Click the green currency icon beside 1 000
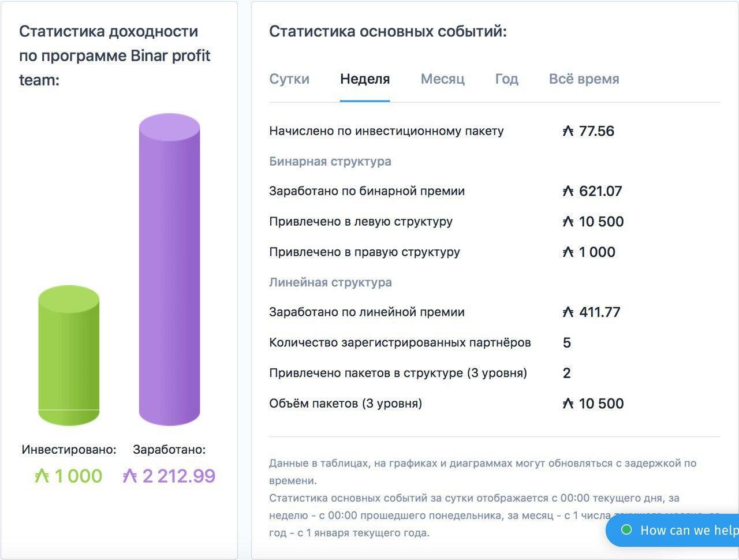The height and width of the screenshot is (560, 739). point(42,476)
